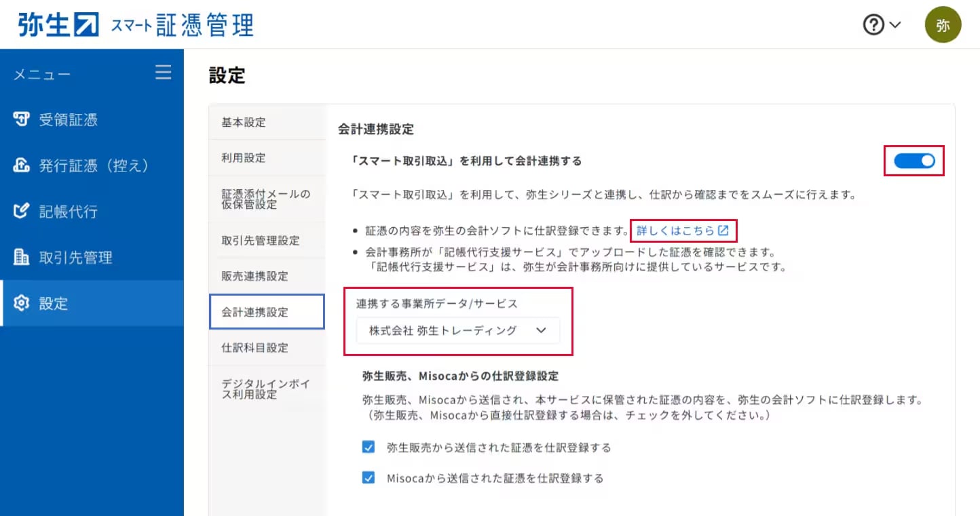Uncheck Misocaから送信された証憑を仕訳登録する
Screen dimensions: 980x516
coord(369,478)
